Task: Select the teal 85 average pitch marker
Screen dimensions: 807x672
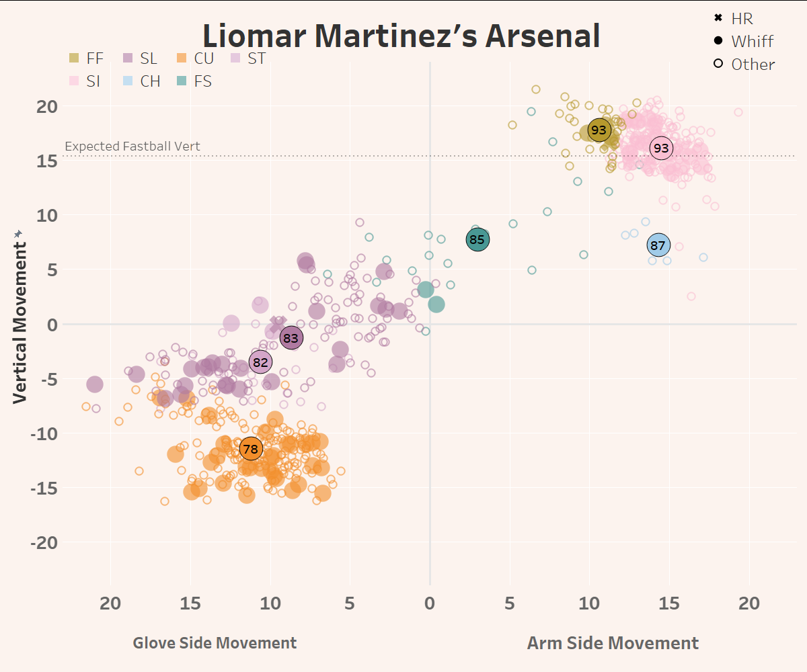Action: 477,239
